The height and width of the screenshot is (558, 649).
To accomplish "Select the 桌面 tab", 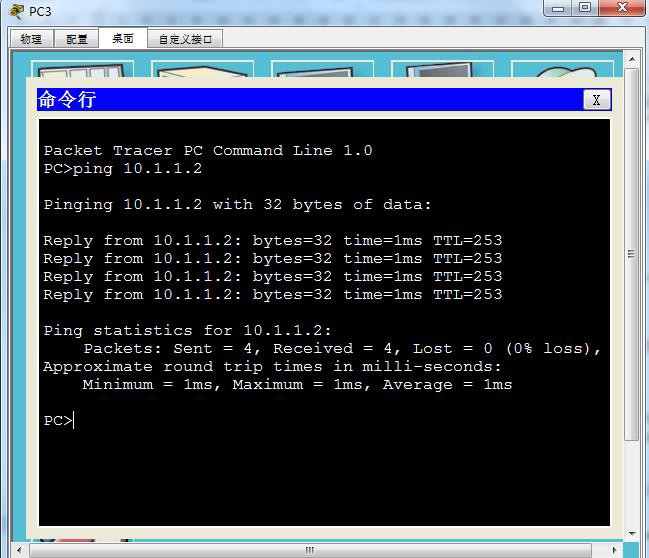I will click(x=123, y=38).
